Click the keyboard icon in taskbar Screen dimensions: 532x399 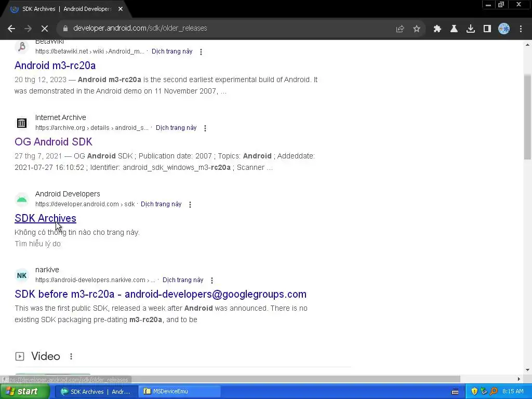(455, 392)
